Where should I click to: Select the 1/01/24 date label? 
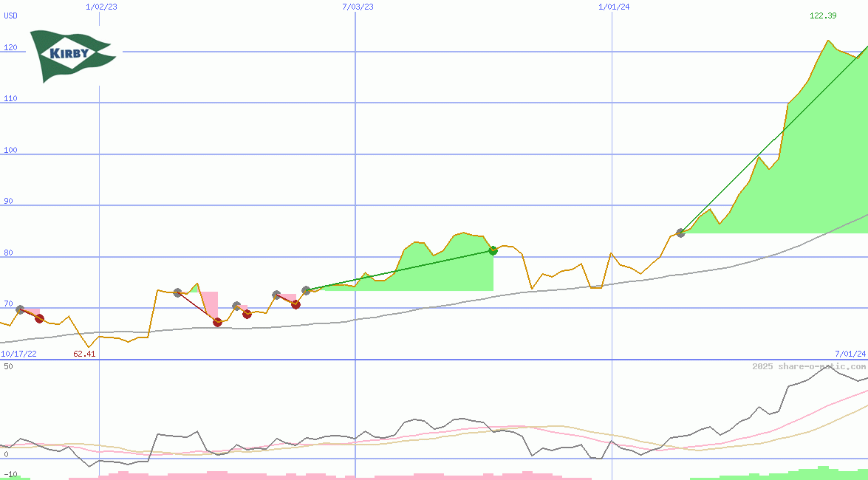click(614, 7)
